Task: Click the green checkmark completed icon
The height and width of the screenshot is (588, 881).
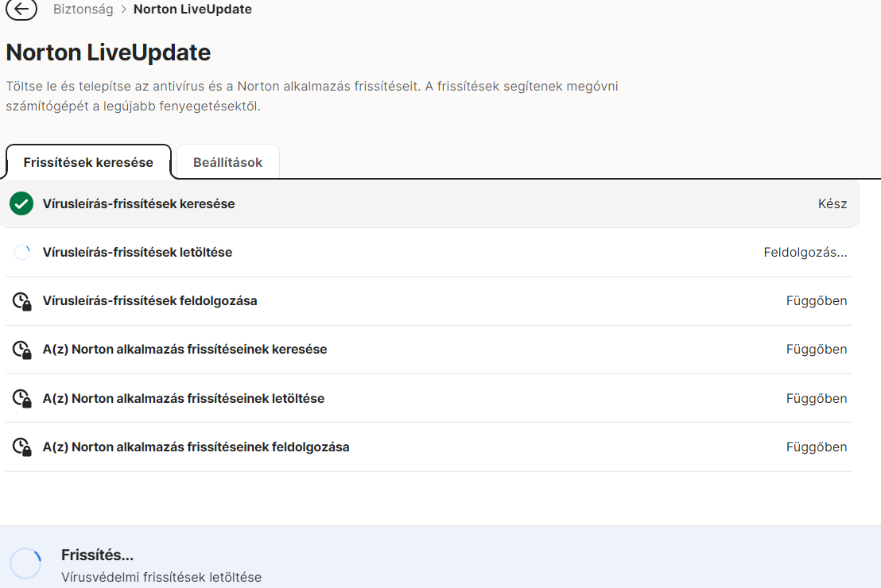Action: click(21, 204)
